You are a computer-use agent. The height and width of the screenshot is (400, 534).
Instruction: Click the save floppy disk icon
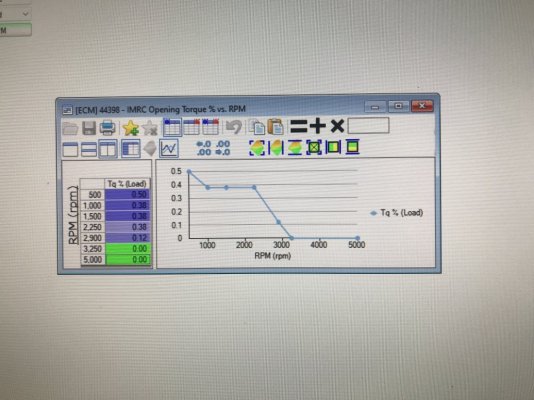click(89, 128)
